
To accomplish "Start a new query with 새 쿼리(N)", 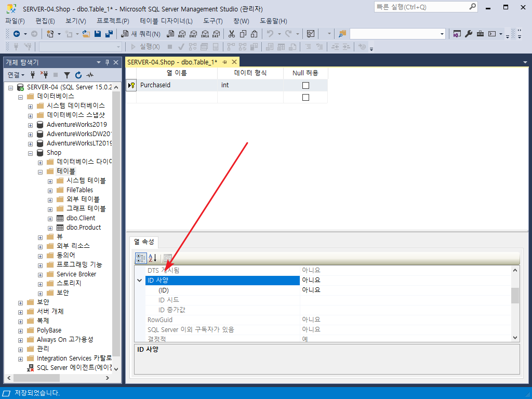I will (141, 34).
